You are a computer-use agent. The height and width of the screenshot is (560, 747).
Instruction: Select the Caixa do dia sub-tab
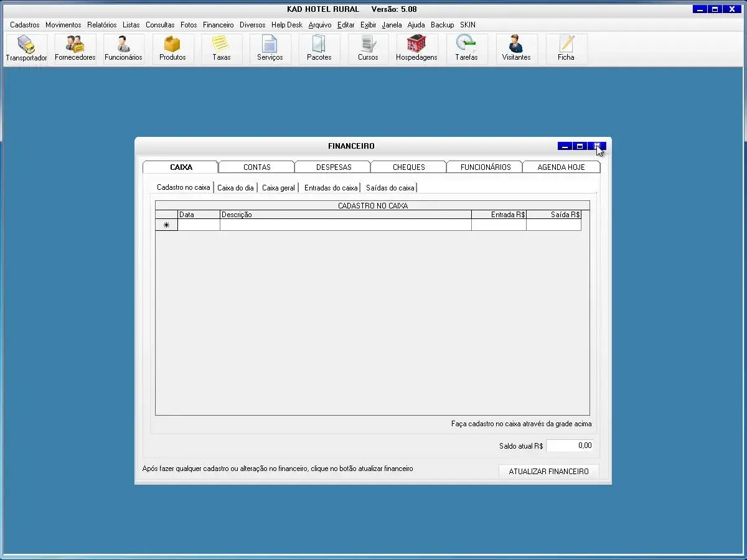coord(235,187)
